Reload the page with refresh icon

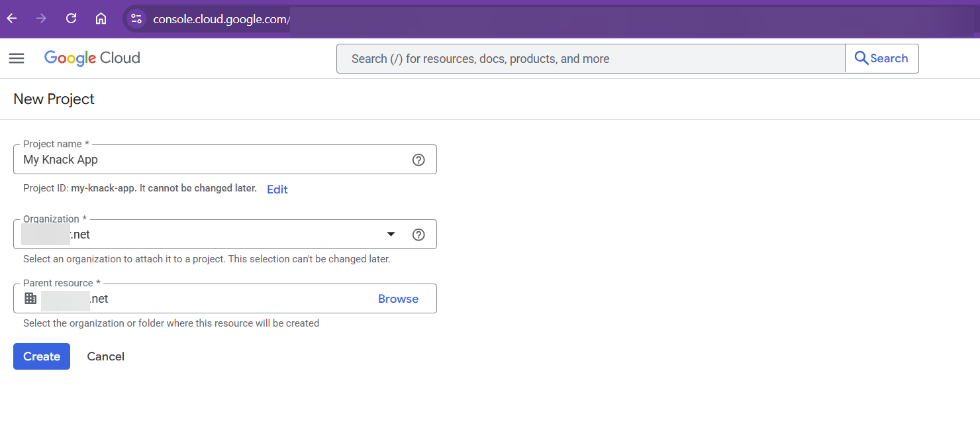71,19
